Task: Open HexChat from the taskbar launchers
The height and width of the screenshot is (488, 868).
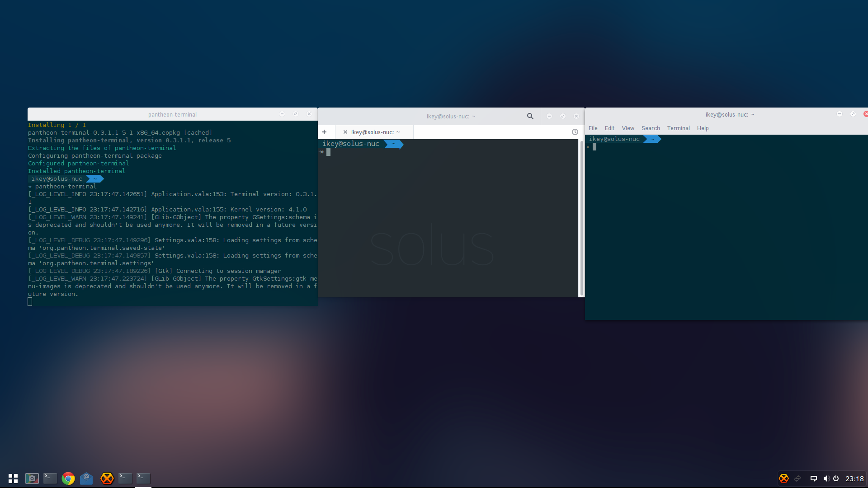Action: coord(107,479)
